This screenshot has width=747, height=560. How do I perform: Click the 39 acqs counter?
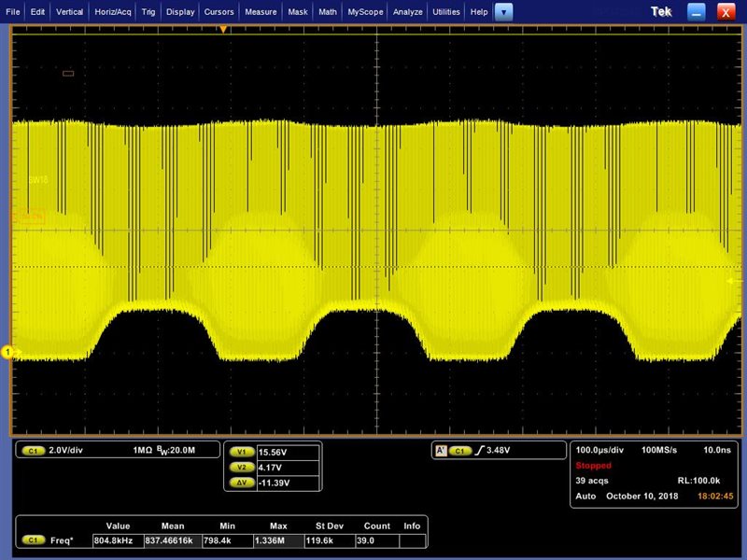[x=592, y=481]
